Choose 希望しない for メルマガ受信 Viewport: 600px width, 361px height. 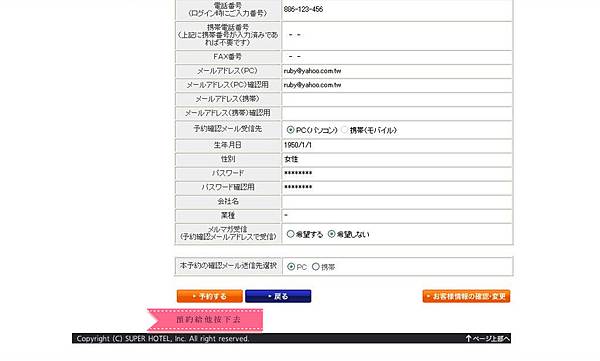pos(331,234)
